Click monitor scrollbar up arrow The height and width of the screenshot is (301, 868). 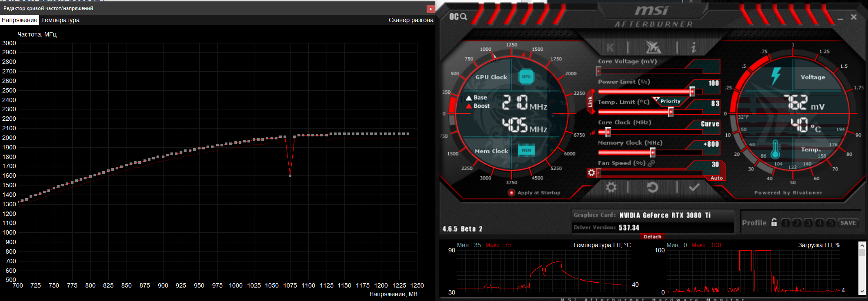(862, 245)
